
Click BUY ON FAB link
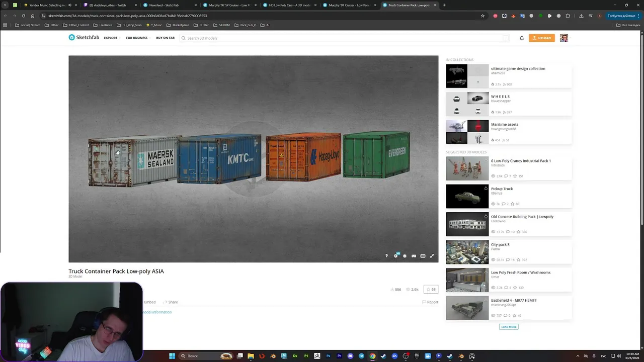pos(165,38)
